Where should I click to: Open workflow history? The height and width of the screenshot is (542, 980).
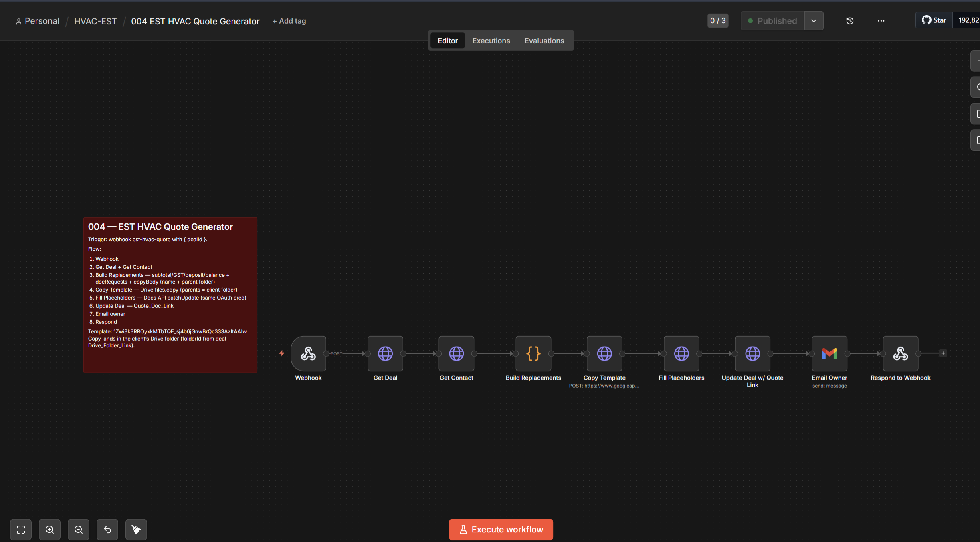850,21
